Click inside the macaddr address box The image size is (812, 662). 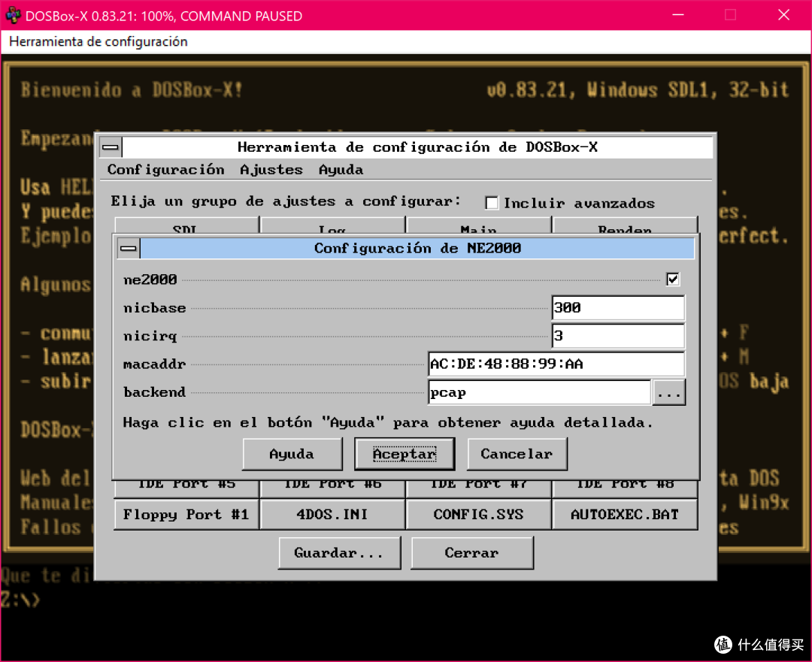556,364
